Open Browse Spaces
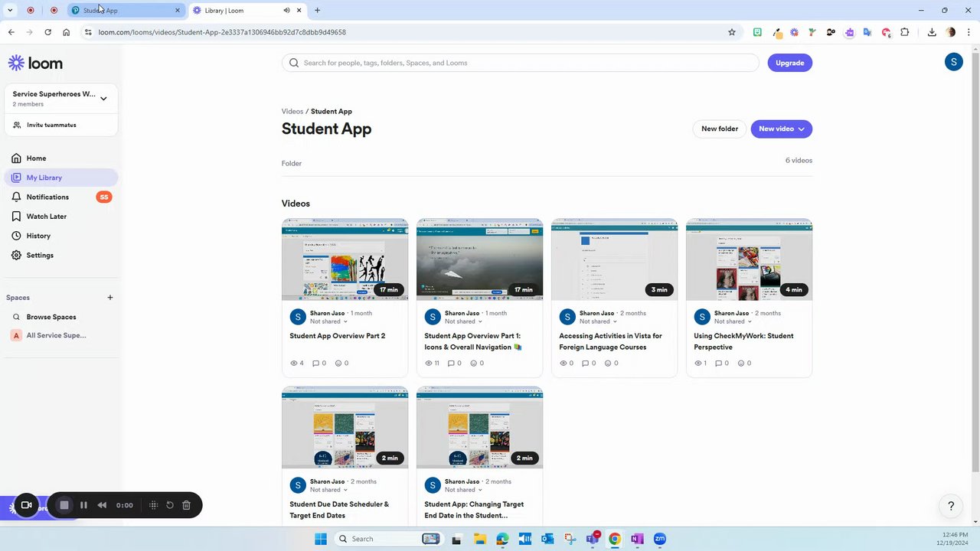The height and width of the screenshot is (551, 980). pos(51,317)
